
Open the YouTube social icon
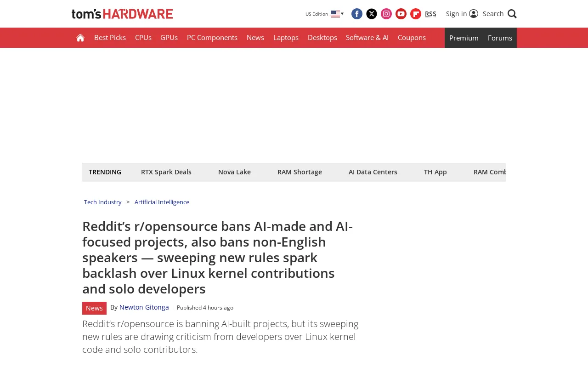(401, 14)
